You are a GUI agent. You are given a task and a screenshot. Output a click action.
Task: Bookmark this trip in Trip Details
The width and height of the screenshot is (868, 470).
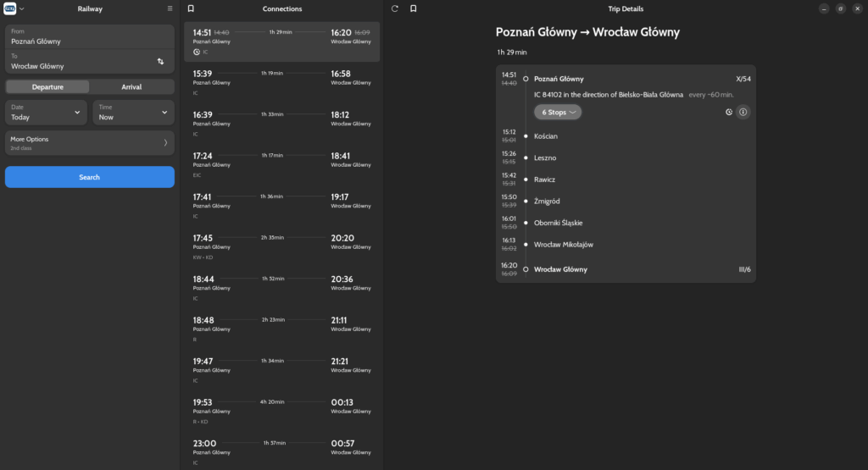pos(413,8)
